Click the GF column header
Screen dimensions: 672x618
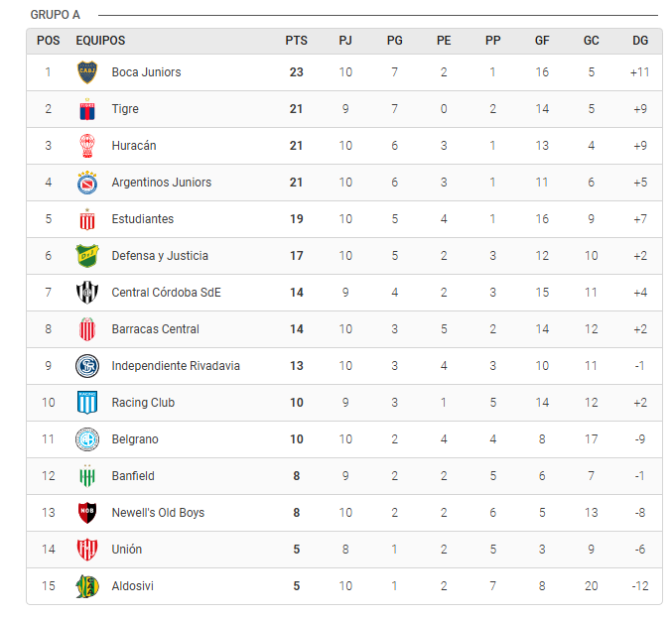coord(542,41)
